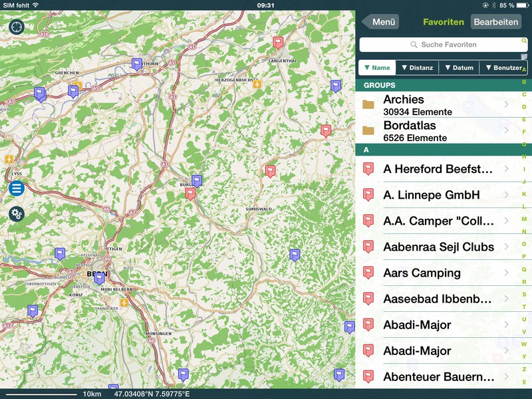Open the settings gears icon on map
The width and height of the screenshot is (532, 399).
tap(17, 213)
